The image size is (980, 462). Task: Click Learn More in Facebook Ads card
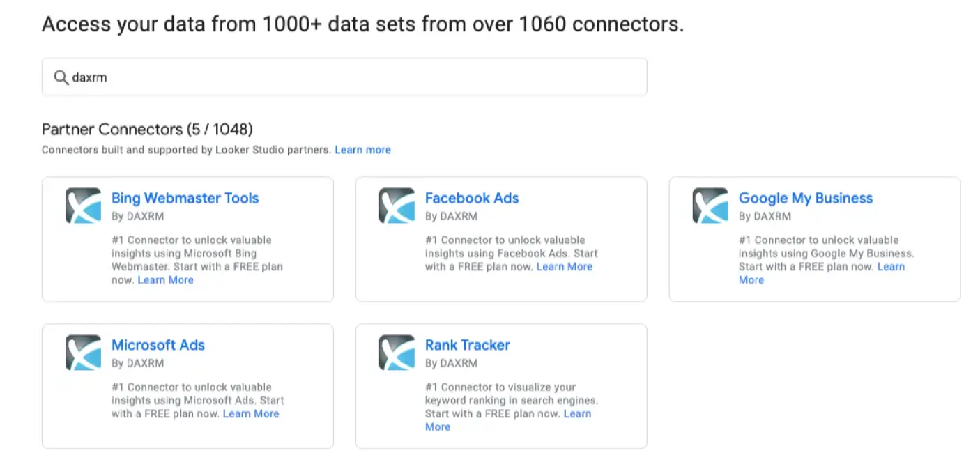(x=565, y=267)
